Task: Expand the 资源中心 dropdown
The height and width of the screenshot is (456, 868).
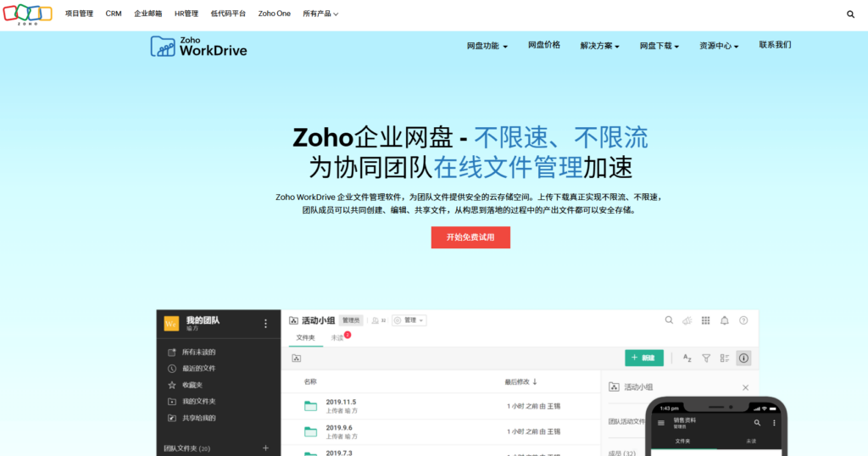Action: (719, 46)
